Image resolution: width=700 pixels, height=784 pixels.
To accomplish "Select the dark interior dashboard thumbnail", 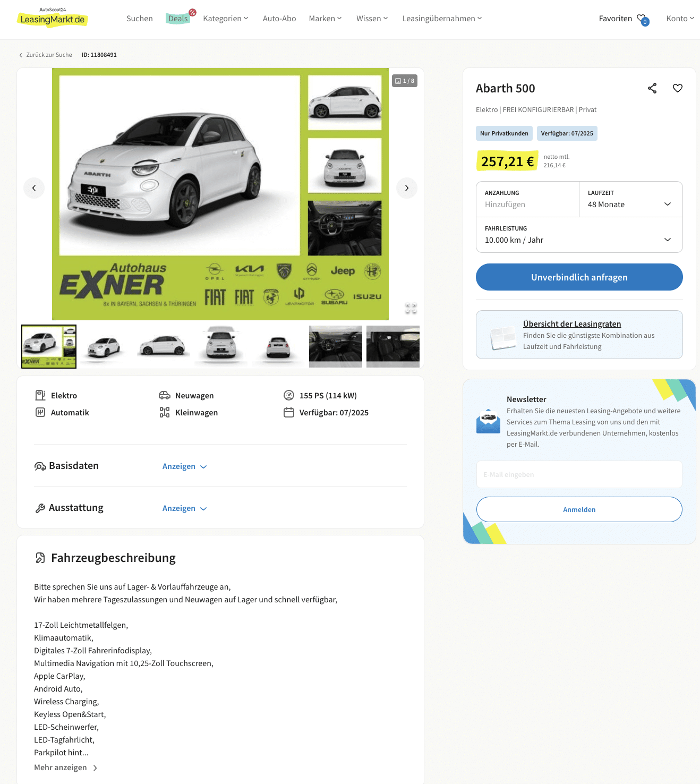I will coord(336,346).
